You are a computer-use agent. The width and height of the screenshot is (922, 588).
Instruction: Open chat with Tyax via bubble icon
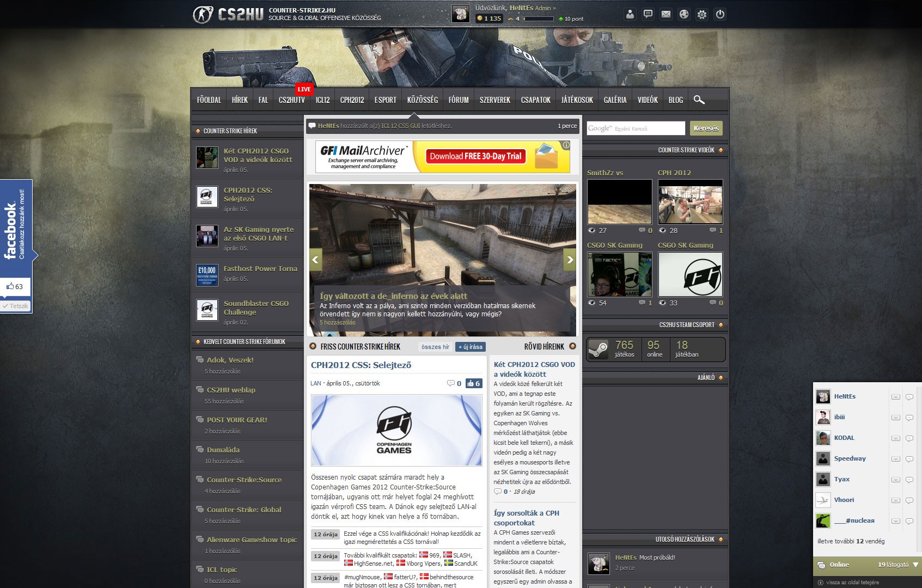[909, 480]
